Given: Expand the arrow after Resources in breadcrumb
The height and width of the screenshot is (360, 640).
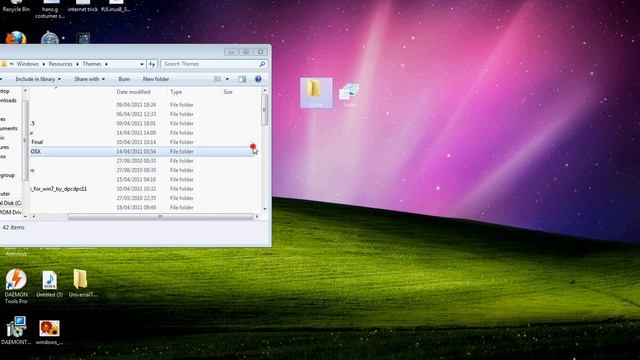Looking at the screenshot, I should click(x=78, y=64).
